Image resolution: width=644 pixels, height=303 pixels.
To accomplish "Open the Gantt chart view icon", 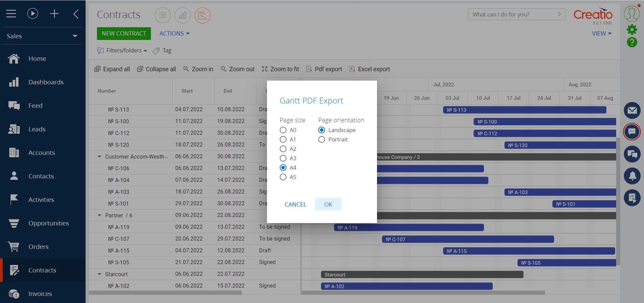I will click(202, 15).
